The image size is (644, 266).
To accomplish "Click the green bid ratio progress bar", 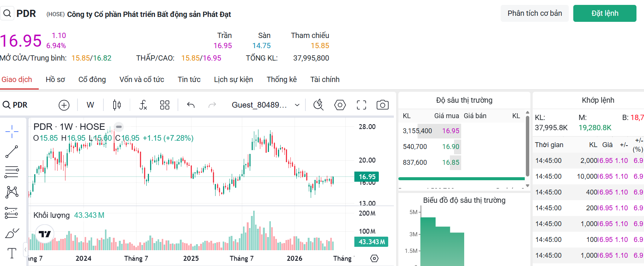I will click(x=462, y=179).
